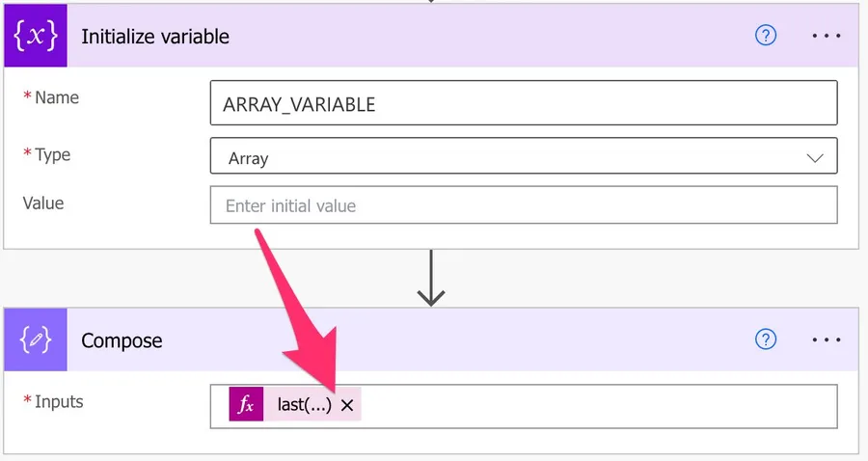Show help for the Compose action
The height and width of the screenshot is (461, 868).
tap(766, 339)
